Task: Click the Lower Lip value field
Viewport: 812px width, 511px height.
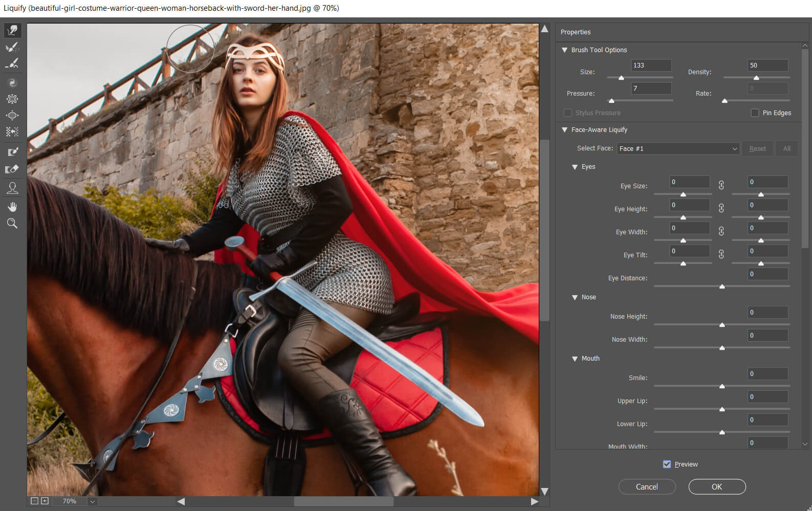Action: [767, 419]
